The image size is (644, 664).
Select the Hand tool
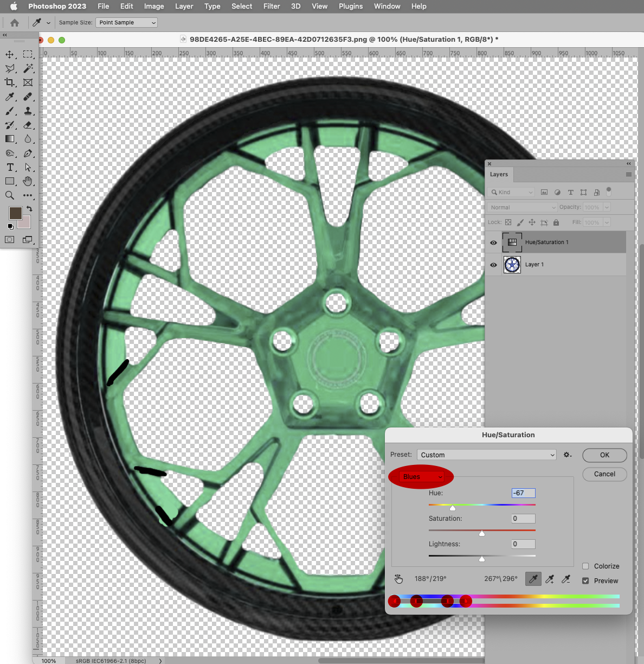click(x=28, y=181)
